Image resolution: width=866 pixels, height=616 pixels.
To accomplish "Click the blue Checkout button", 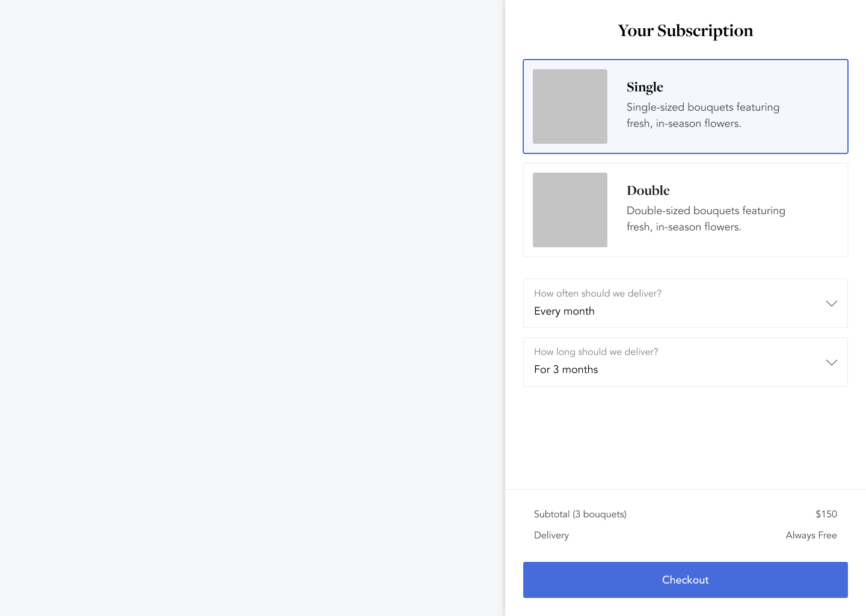I will (686, 580).
